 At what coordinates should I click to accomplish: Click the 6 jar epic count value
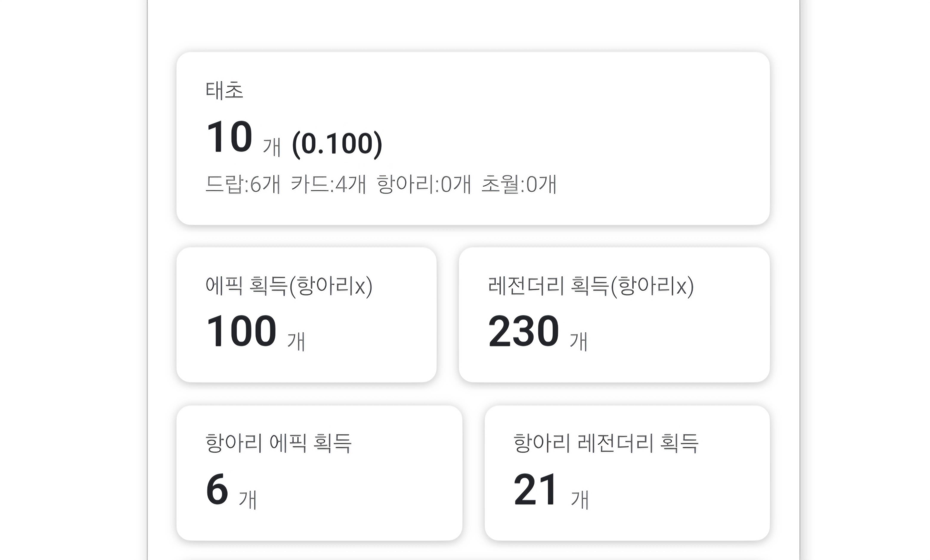(x=217, y=489)
